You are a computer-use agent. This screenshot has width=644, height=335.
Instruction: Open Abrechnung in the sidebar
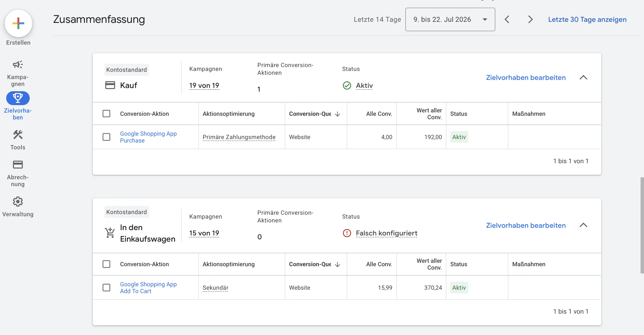[x=18, y=173]
